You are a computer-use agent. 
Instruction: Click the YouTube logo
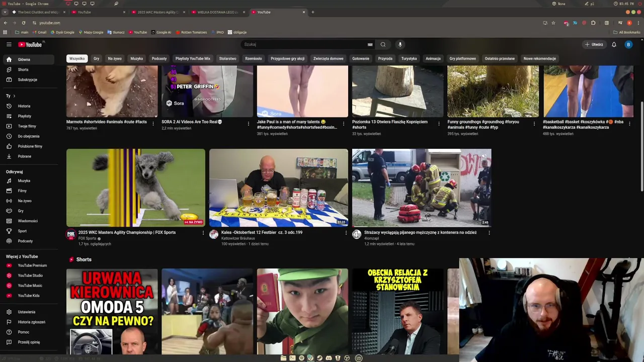[x=30, y=44]
